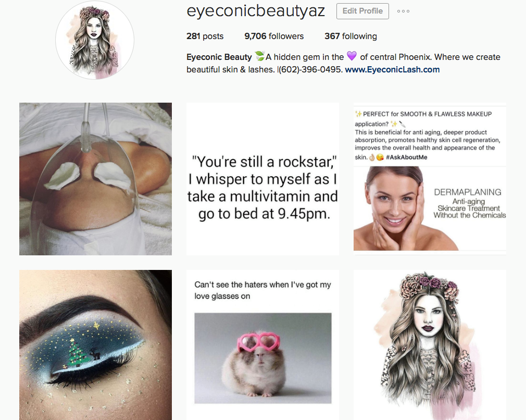Click the Edit Profile button

coord(362,11)
